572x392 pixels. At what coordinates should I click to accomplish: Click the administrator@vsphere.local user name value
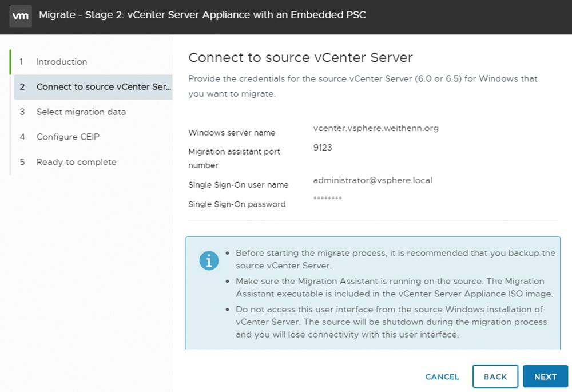372,180
